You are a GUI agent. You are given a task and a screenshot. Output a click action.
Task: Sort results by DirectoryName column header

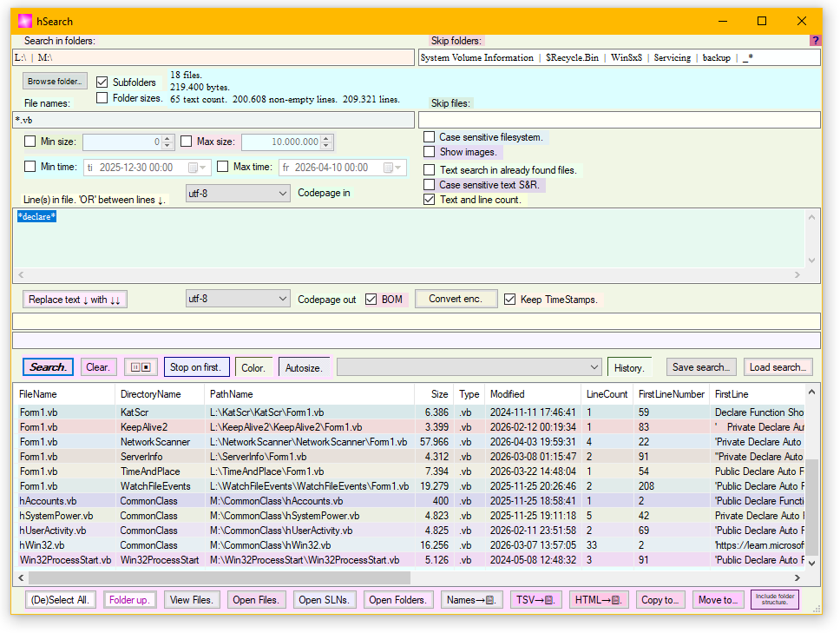pyautogui.click(x=160, y=394)
